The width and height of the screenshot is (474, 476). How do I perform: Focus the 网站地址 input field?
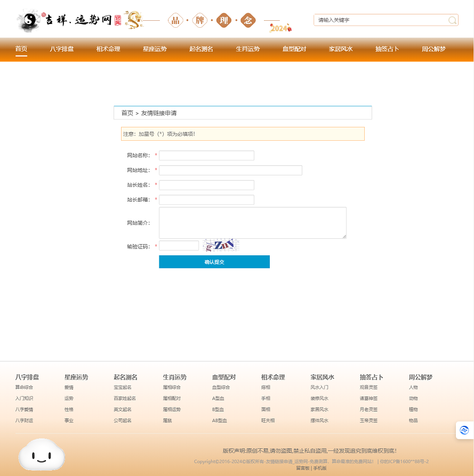coord(230,170)
